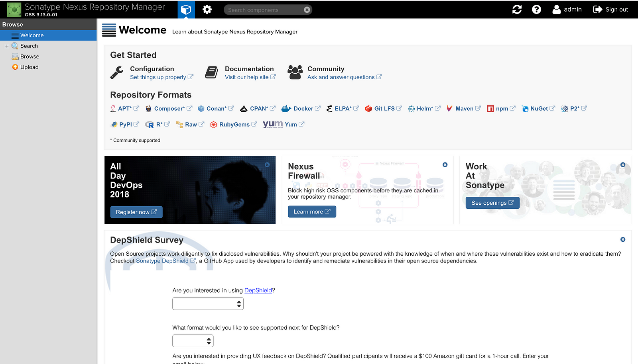Image resolution: width=638 pixels, height=364 pixels.
Task: Open the interested in DepShield dropdown
Action: (208, 304)
